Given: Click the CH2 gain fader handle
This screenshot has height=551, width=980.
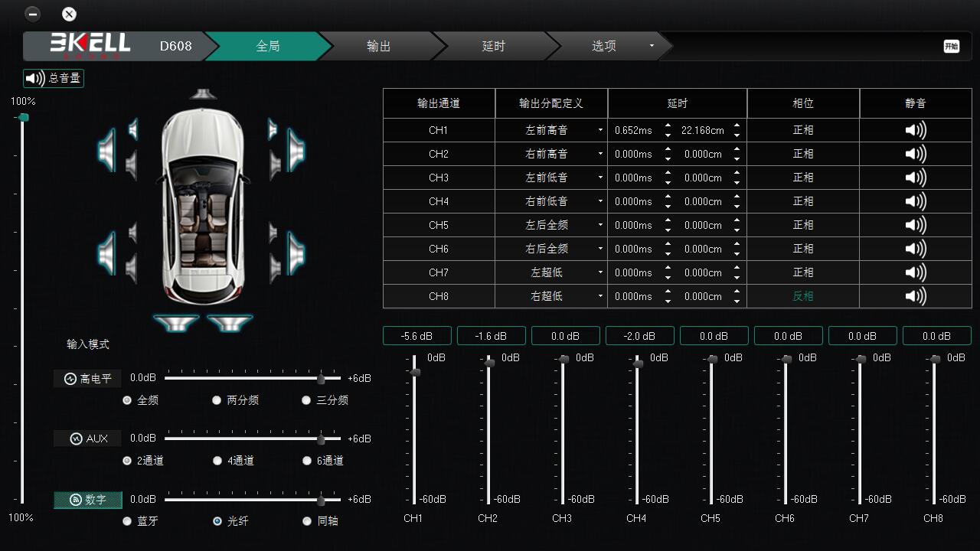Looking at the screenshot, I should click(489, 363).
